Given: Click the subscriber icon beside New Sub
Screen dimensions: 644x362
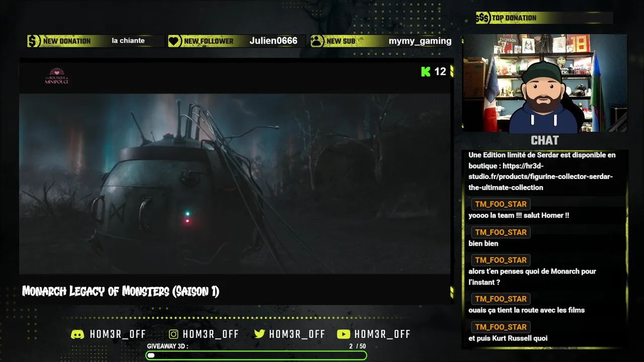Looking at the screenshot, I should (317, 41).
